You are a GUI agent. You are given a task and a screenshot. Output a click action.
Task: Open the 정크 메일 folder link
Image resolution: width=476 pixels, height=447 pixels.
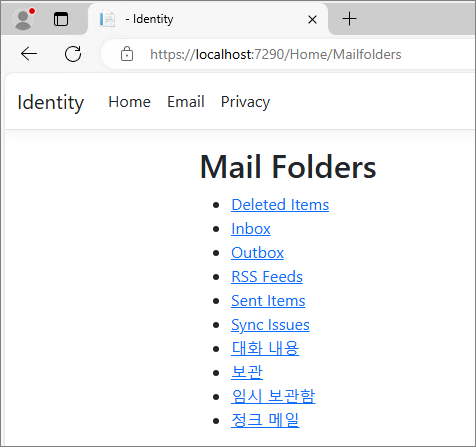265,420
